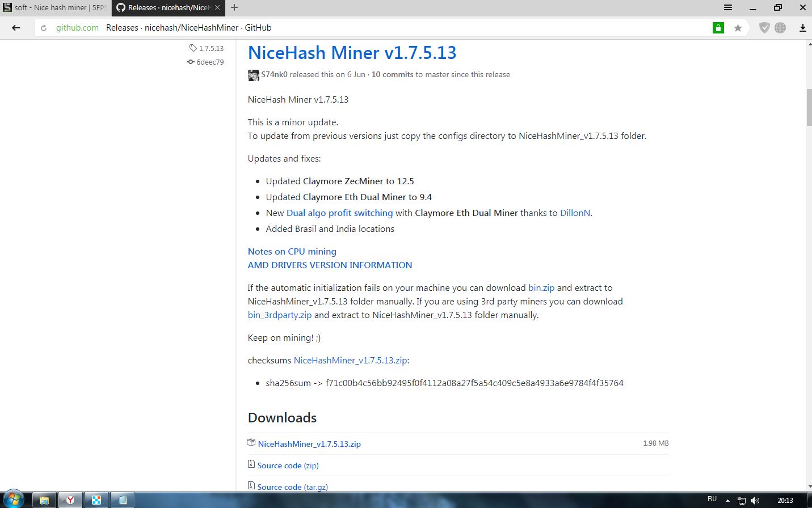Open the 'AMD DRIVERS VERSION INFORMATION' link

[x=330, y=265]
